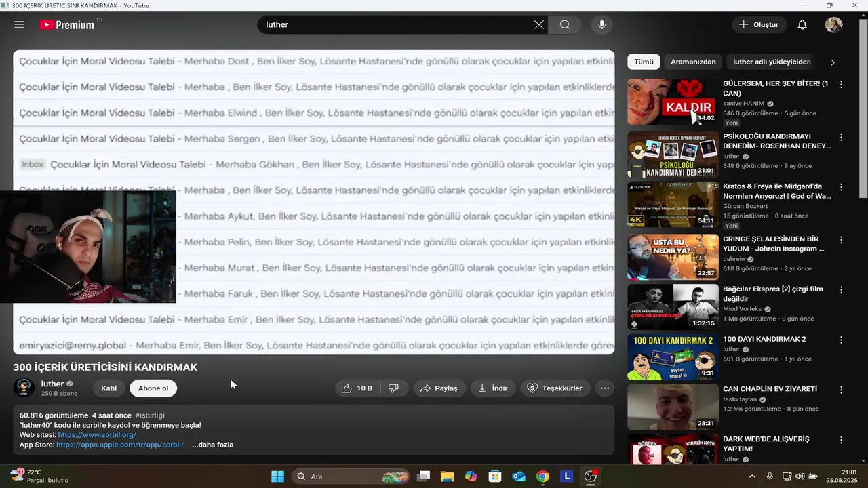Open 100 DAYI KANDIRMAK 2 title
Viewport: 868px width, 488px height.
764,339
